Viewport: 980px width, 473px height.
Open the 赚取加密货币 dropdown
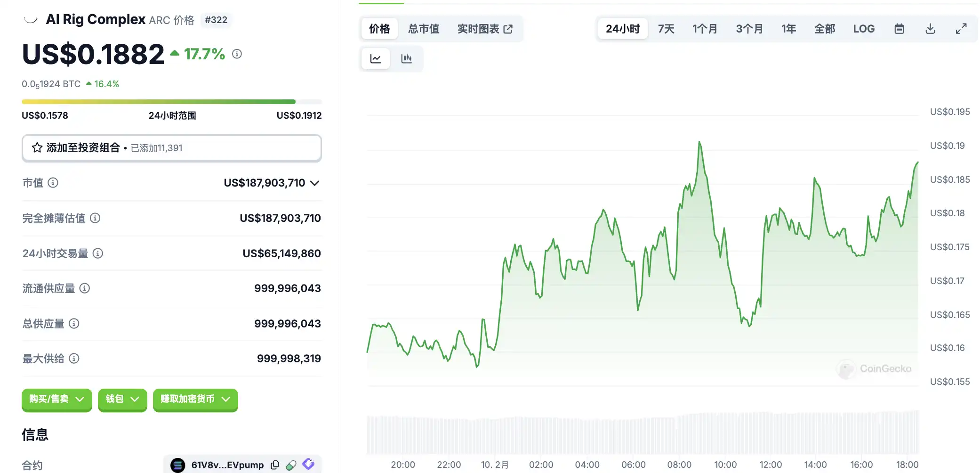[x=195, y=399]
